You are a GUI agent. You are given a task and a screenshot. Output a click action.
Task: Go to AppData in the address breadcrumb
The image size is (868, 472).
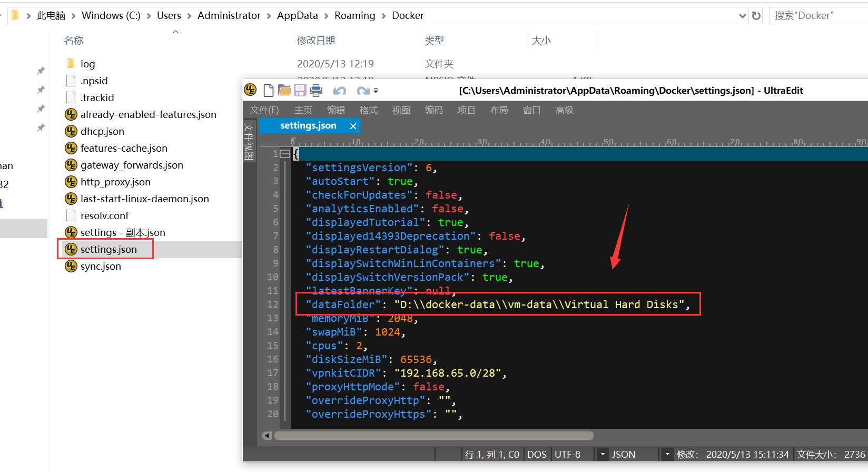[x=298, y=15]
